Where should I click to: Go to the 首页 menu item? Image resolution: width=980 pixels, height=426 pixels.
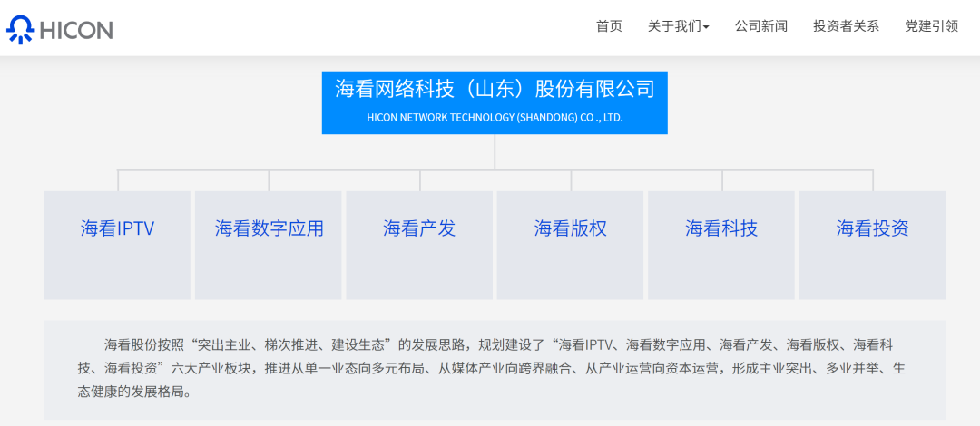point(609,26)
